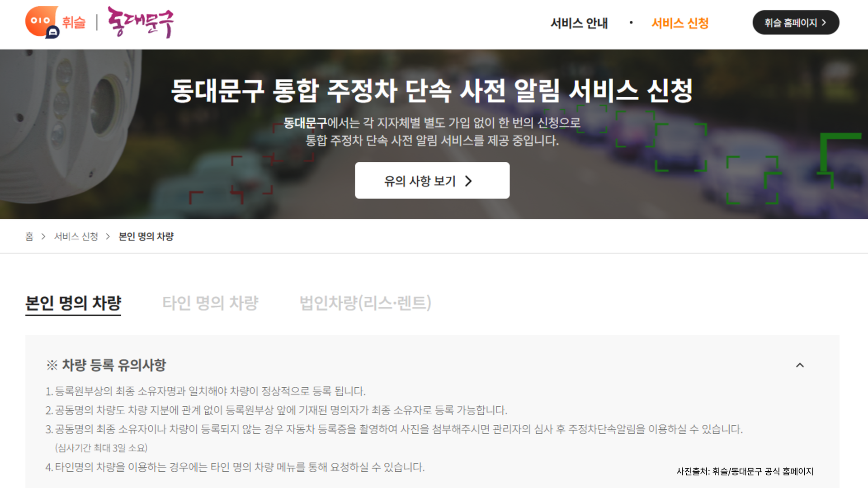Click the 동대문구 calligraphy logo
Screen dimensions: 868x488
pyautogui.click(x=141, y=22)
